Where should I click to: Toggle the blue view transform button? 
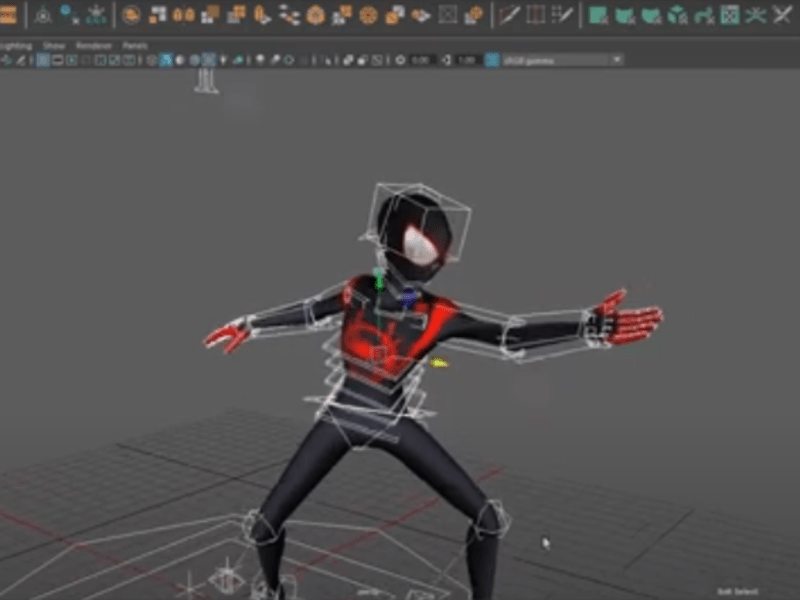pyautogui.click(x=492, y=60)
